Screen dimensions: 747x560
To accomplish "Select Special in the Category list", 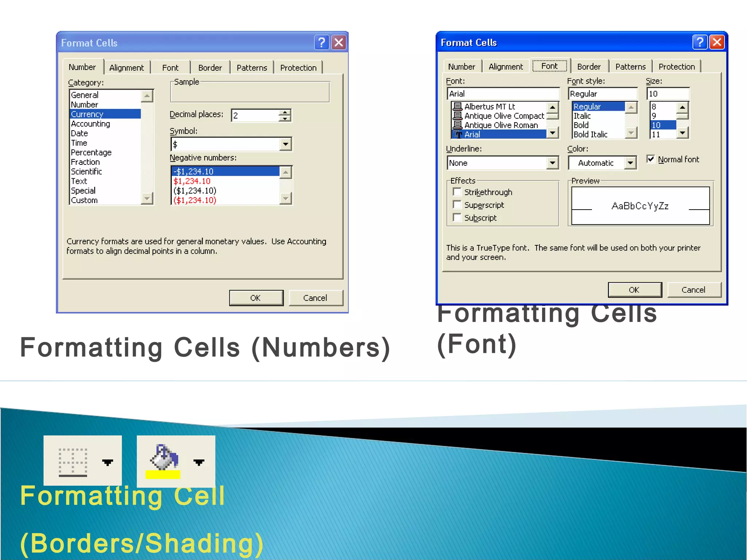I will (x=105, y=190).
